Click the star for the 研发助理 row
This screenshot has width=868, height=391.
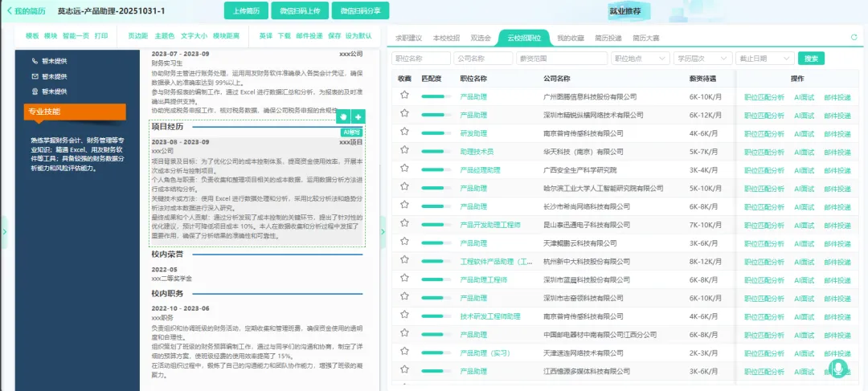pyautogui.click(x=404, y=132)
